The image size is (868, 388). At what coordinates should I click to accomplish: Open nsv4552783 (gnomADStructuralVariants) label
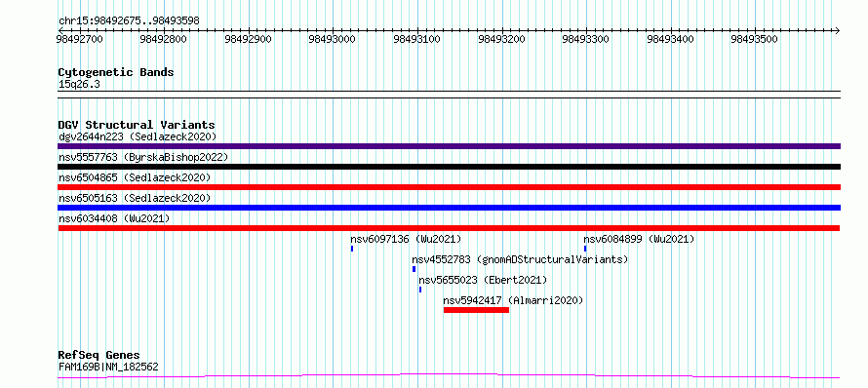click(x=521, y=259)
